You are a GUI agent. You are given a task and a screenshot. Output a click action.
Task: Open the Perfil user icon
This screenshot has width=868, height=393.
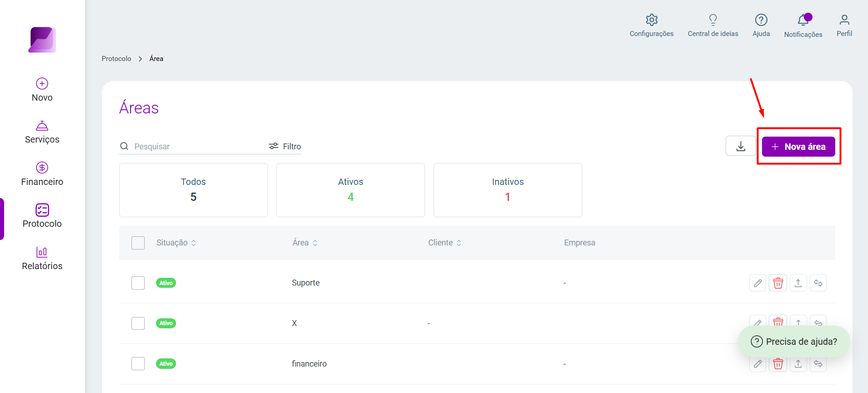[844, 20]
